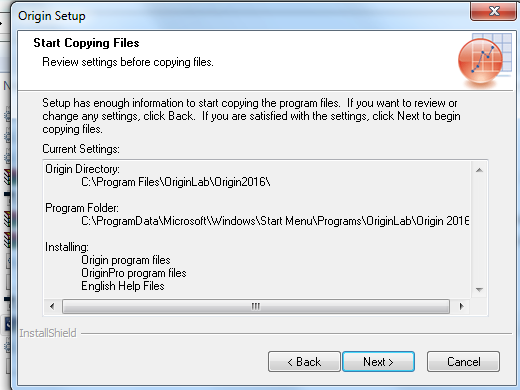Screen dimensions: 520x390
Task: Click the 'OriginPro program files' entry
Action: 134,273
